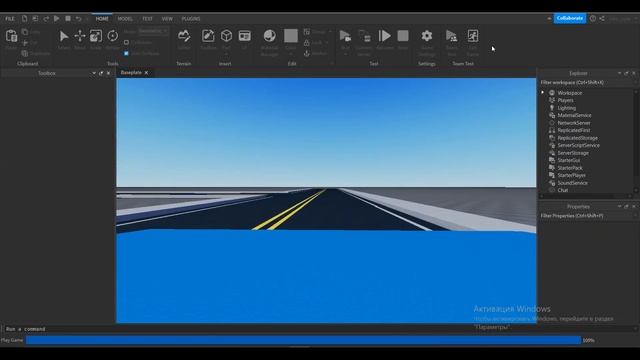Click the share icon beside Collaborate

point(602,18)
